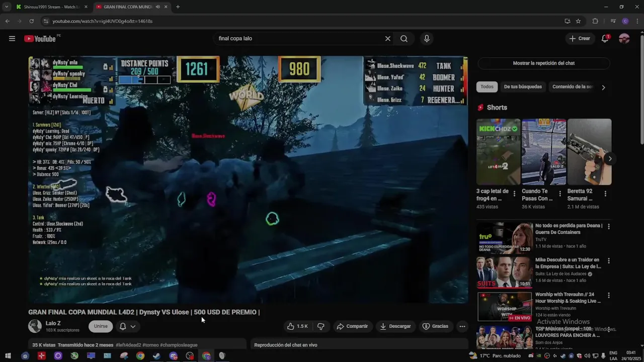Like the video with thumbs up
This screenshot has height=362, width=644.
tap(297, 326)
